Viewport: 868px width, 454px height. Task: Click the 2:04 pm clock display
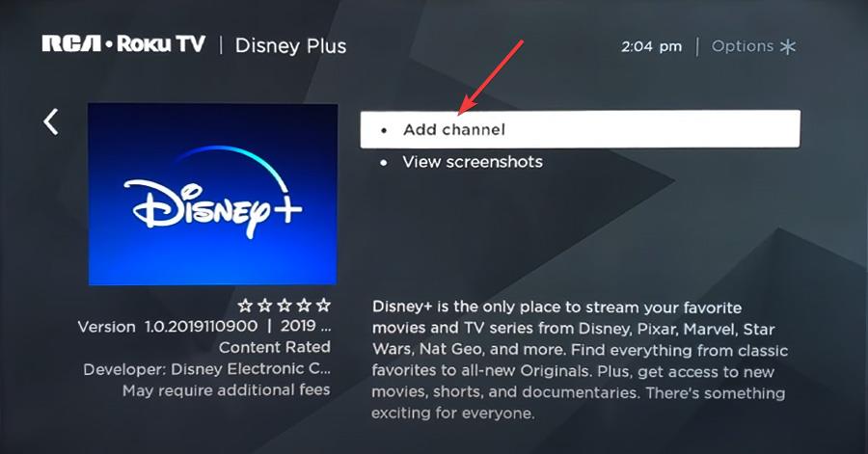(x=652, y=47)
